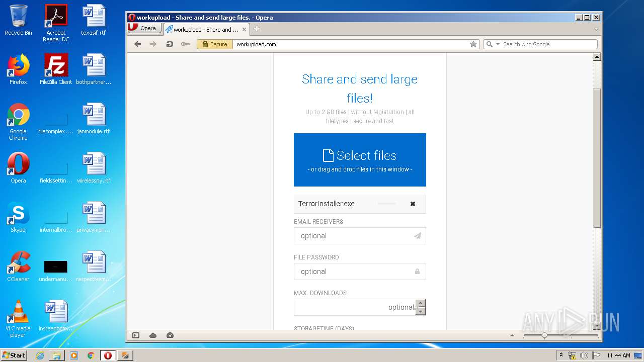Image resolution: width=644 pixels, height=362 pixels.
Task: Open Opera Turbo speedometer icon
Action: pyautogui.click(x=170, y=335)
